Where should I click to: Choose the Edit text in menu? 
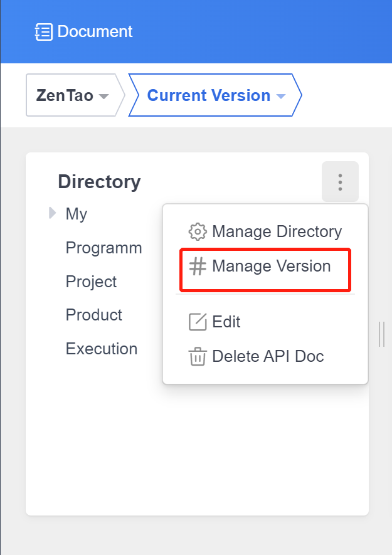point(226,322)
